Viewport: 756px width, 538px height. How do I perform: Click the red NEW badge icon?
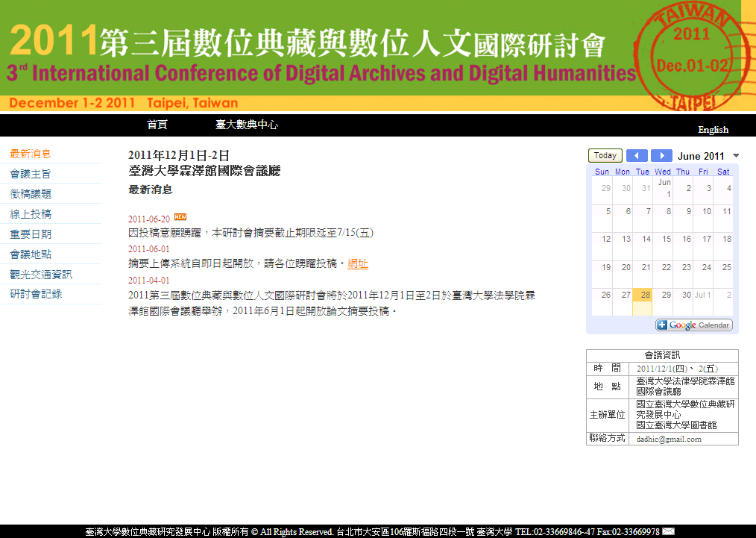tap(180, 218)
